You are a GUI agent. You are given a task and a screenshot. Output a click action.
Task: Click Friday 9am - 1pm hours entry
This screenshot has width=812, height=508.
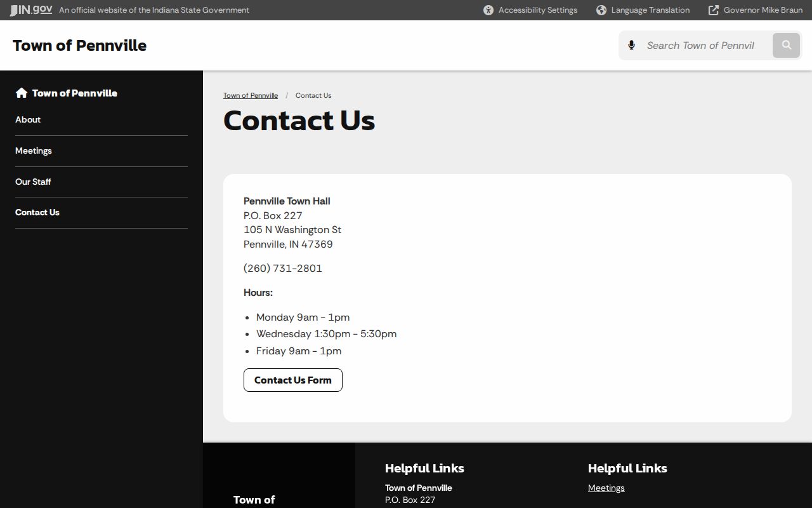[x=299, y=351]
